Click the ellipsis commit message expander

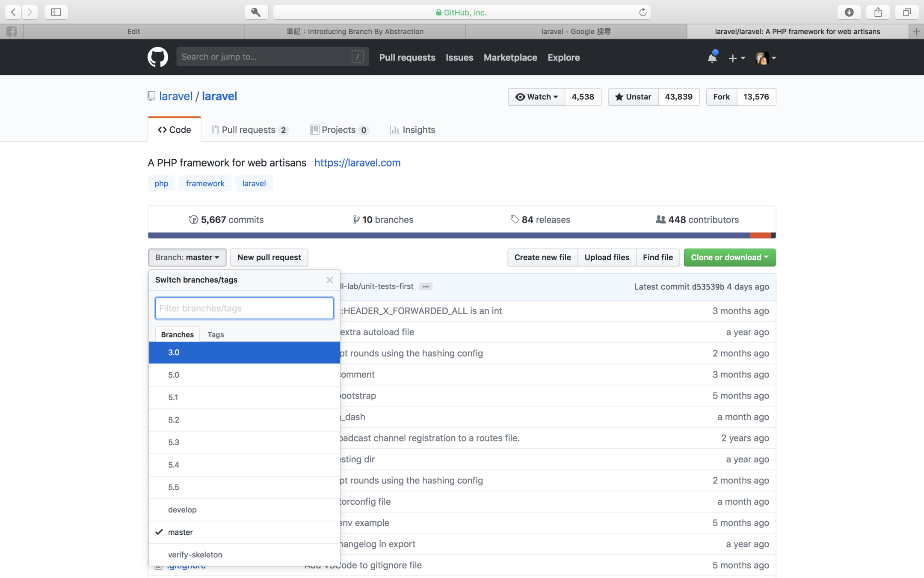point(426,286)
